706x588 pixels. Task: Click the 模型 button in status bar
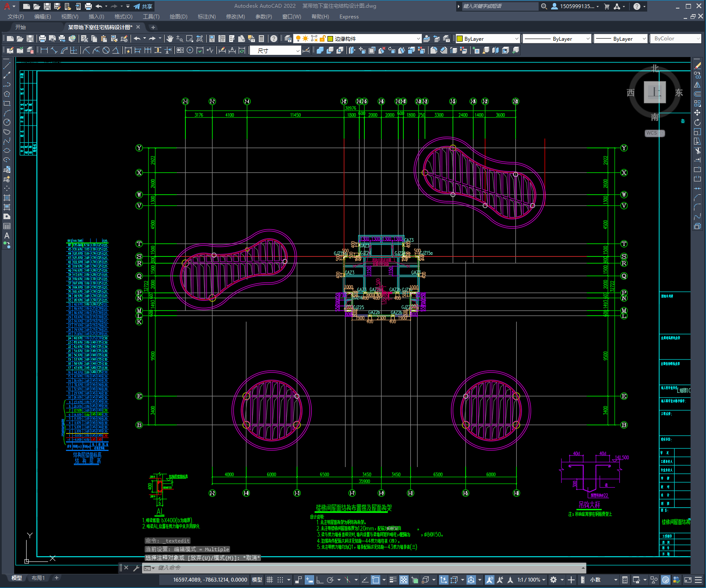pos(257,580)
